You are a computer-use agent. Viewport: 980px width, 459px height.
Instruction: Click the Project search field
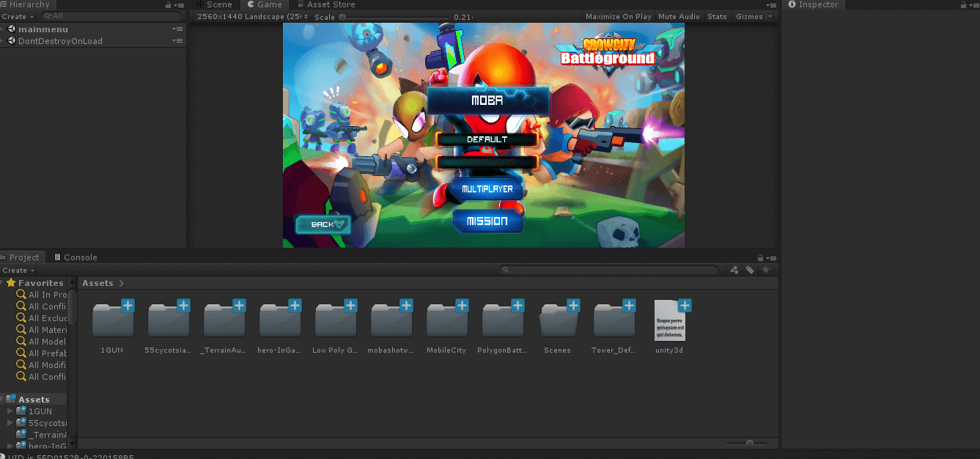pos(608,270)
